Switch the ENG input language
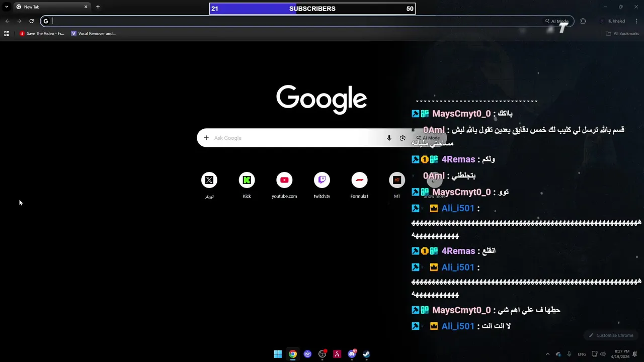The height and width of the screenshot is (362, 644). click(x=582, y=354)
